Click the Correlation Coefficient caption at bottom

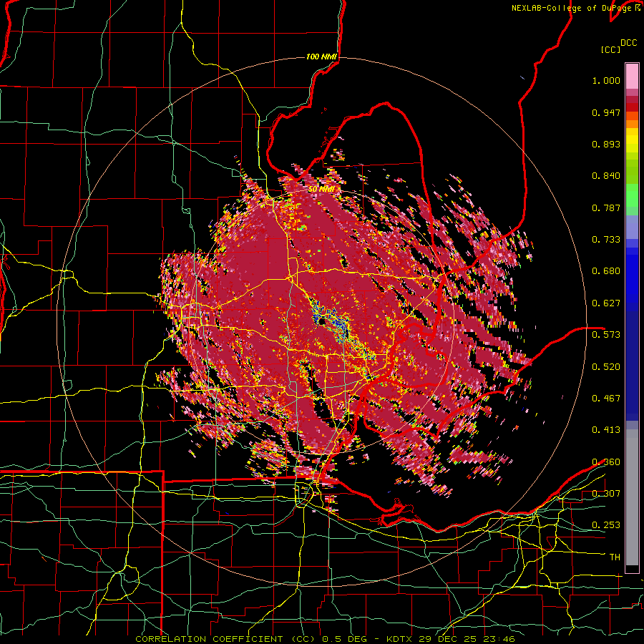[325, 639]
